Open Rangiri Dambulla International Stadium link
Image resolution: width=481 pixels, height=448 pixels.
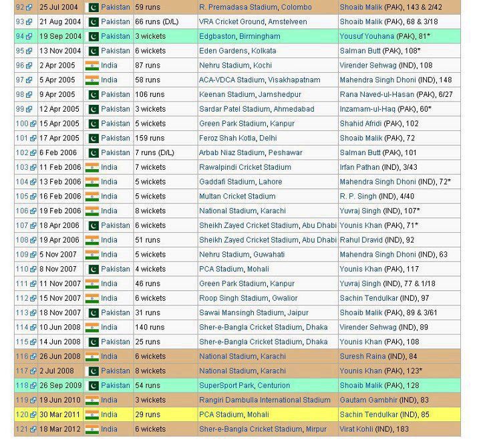(x=265, y=400)
